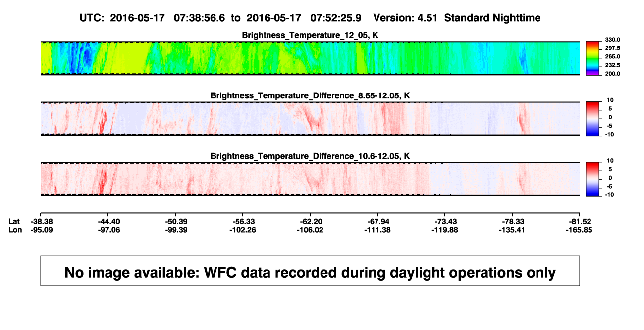The width and height of the screenshot is (644, 330).
Task: Click longitude tick -95.09
Action: click(42, 230)
